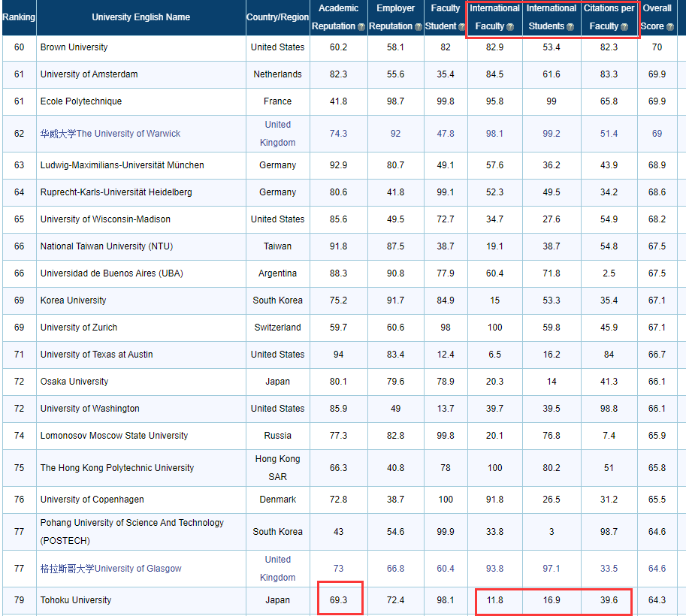The height and width of the screenshot is (616, 686).
Task: Open the University of Glasgow link
Action: point(110,569)
